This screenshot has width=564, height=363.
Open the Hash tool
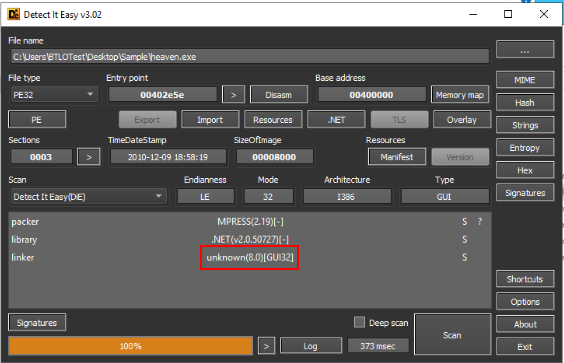[525, 103]
